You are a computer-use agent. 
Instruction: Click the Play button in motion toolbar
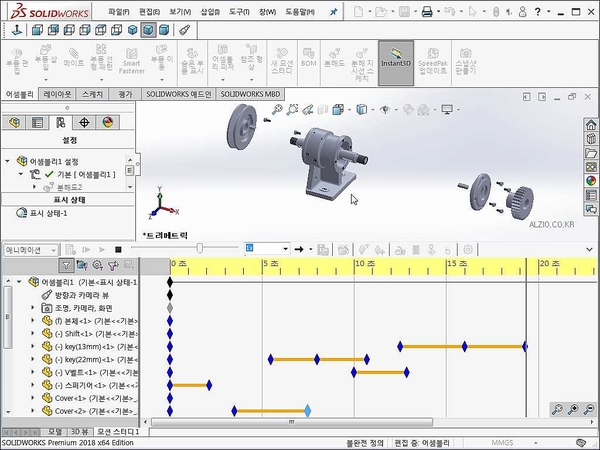[x=102, y=250]
